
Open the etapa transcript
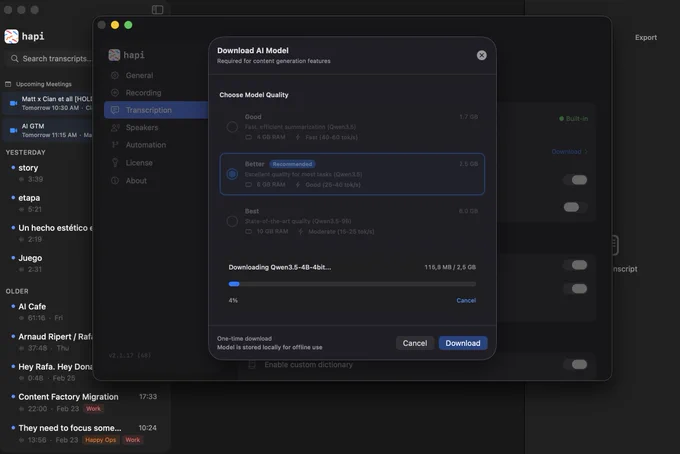coord(48,203)
